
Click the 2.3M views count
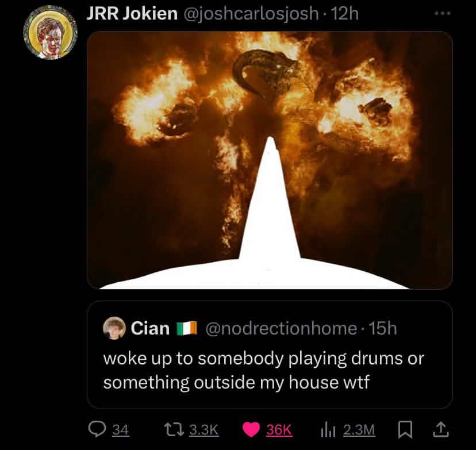(x=359, y=430)
